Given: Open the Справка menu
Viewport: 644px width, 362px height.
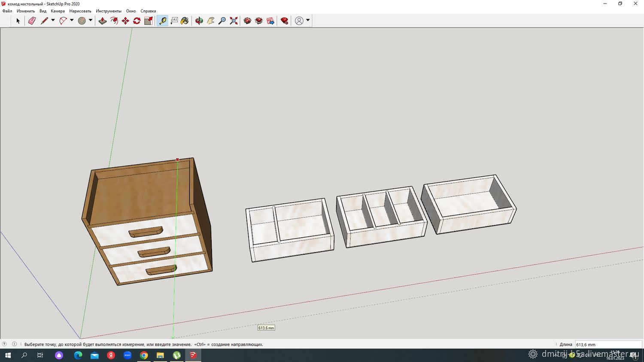Looking at the screenshot, I should point(148,11).
